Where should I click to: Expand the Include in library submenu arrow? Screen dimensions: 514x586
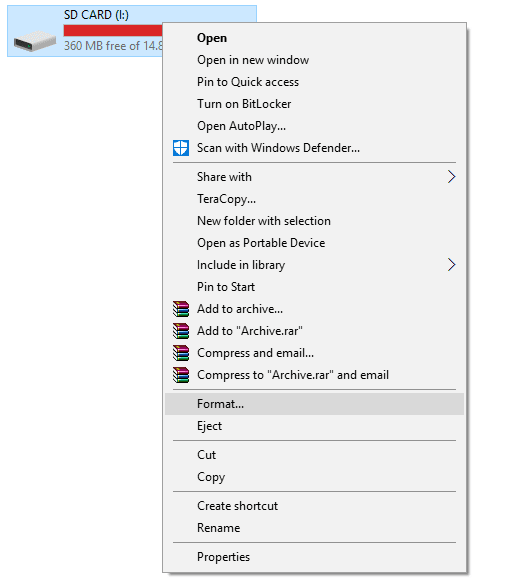click(x=452, y=265)
